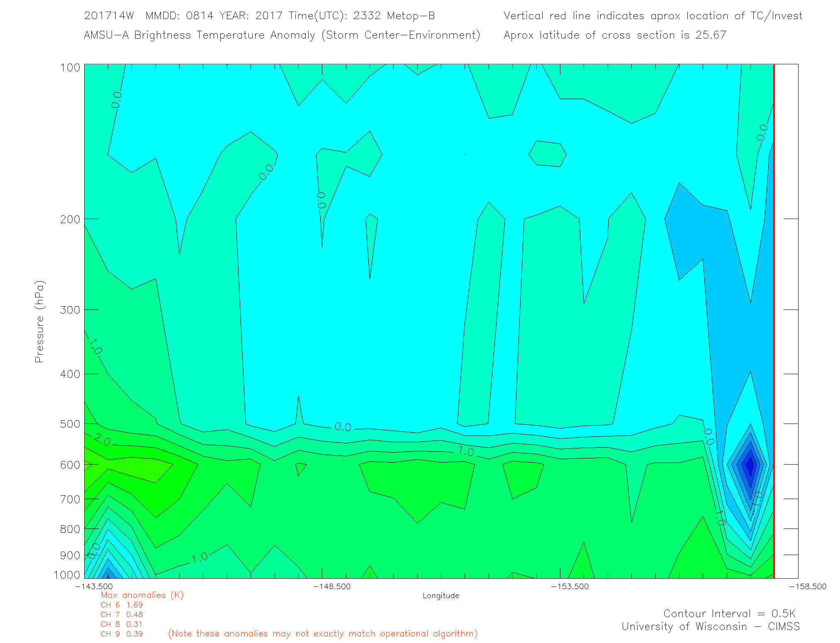The image size is (840, 643).
Task: Click University of Wisconsin - CIMSS credit
Action: point(710,626)
